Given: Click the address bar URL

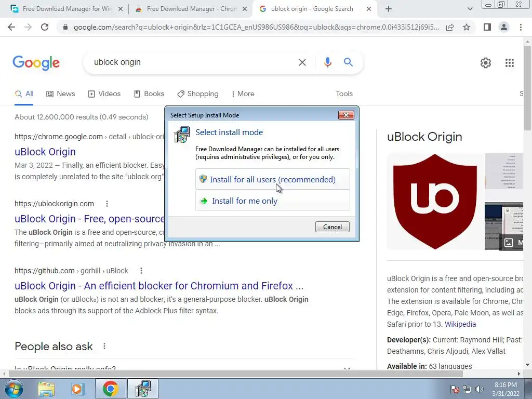Looking at the screenshot, I should tap(256, 27).
